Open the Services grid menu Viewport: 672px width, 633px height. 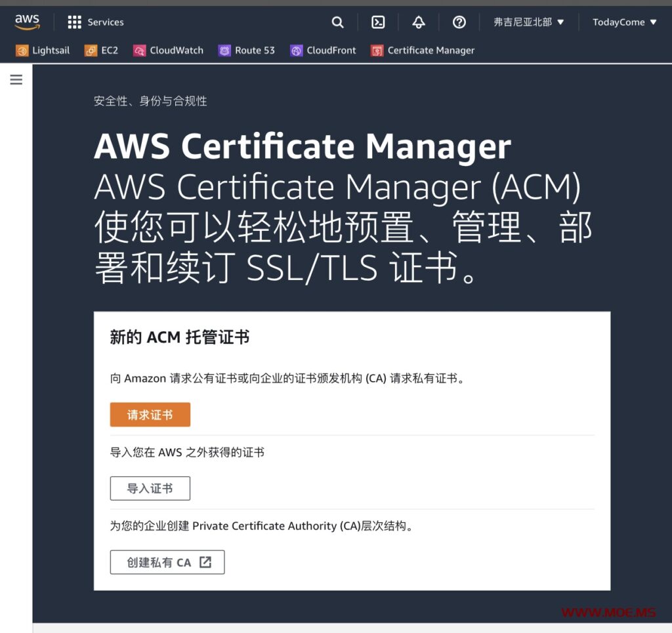(75, 22)
